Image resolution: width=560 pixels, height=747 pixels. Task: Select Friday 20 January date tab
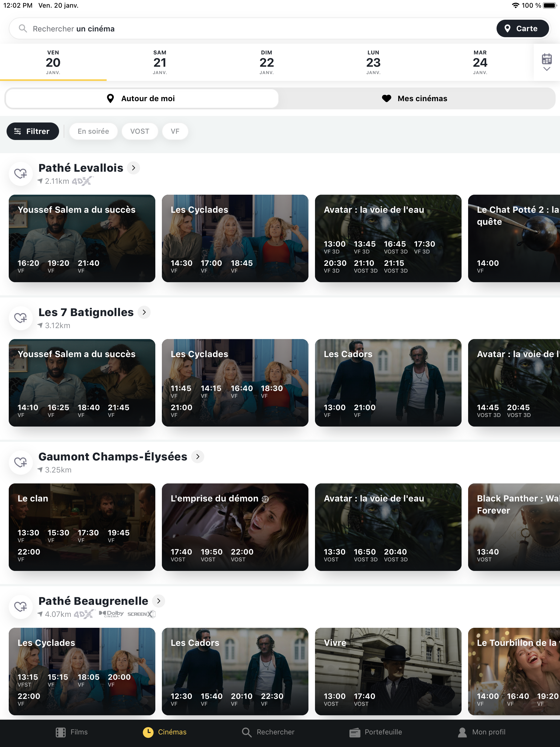53,62
